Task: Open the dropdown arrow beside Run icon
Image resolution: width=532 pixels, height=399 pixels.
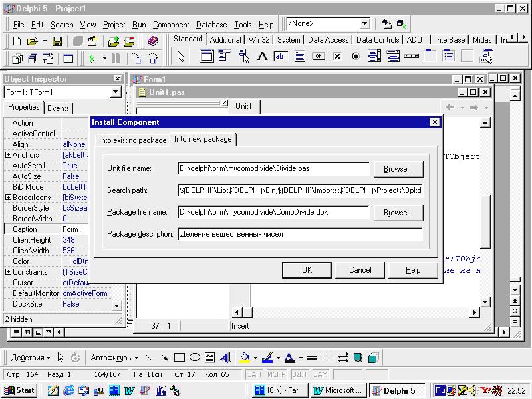Action: point(104,59)
